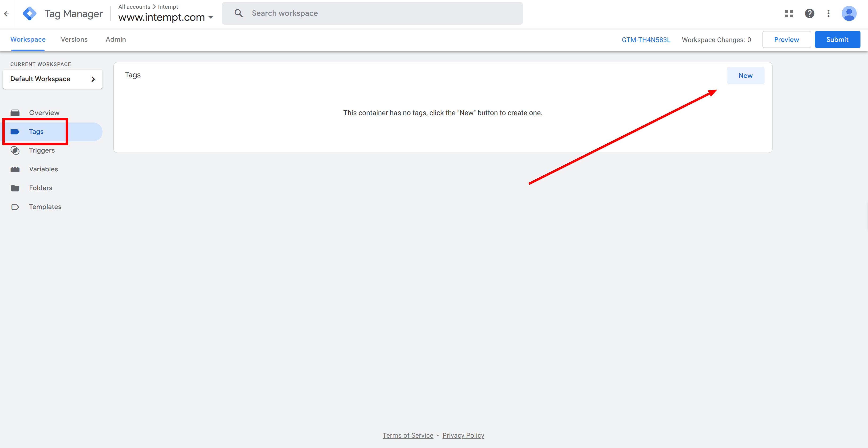Viewport: 868px width, 448px height.
Task: Click the Templates outline tag icon
Action: [x=15, y=207]
